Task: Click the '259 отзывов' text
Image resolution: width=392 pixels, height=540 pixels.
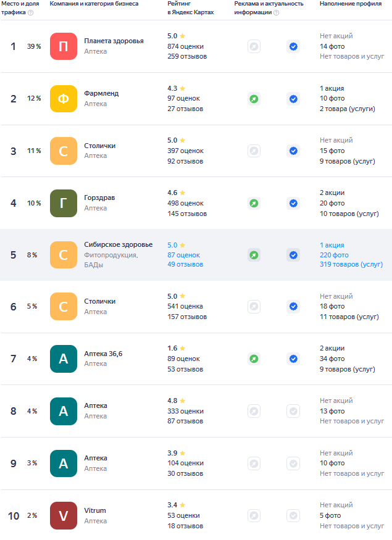Action: pyautogui.click(x=187, y=57)
